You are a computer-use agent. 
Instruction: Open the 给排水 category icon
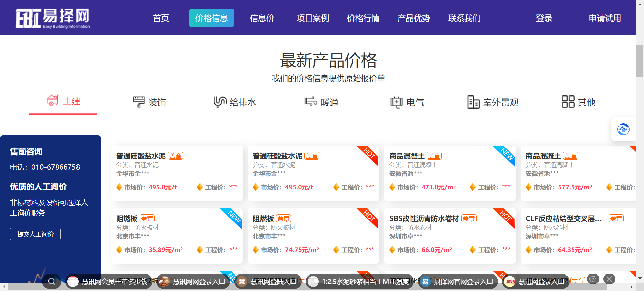pos(220,102)
